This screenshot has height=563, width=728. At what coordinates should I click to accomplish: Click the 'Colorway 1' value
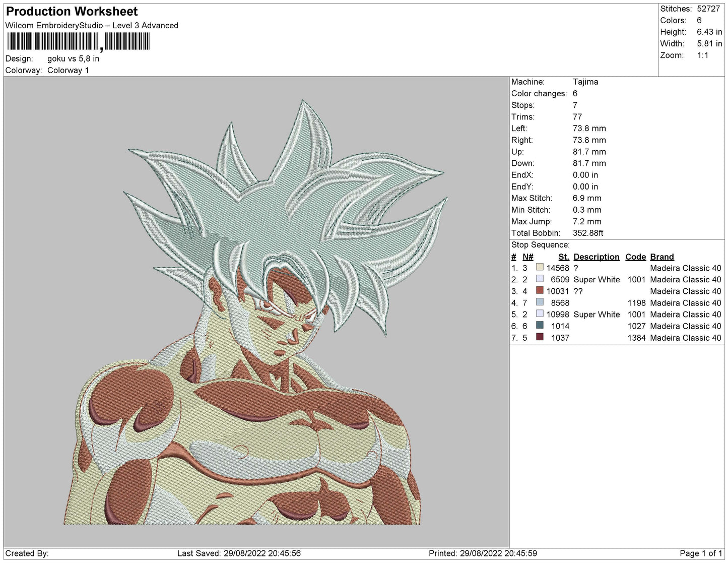[x=68, y=71]
